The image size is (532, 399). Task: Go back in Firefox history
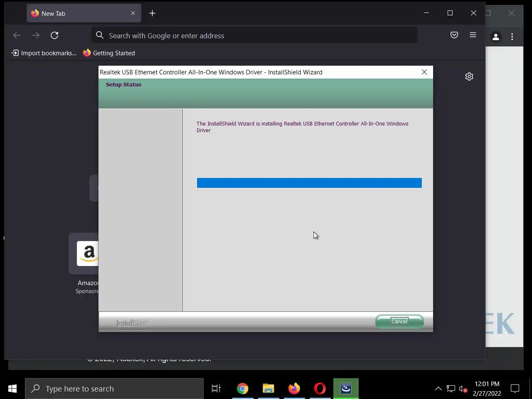(17, 35)
